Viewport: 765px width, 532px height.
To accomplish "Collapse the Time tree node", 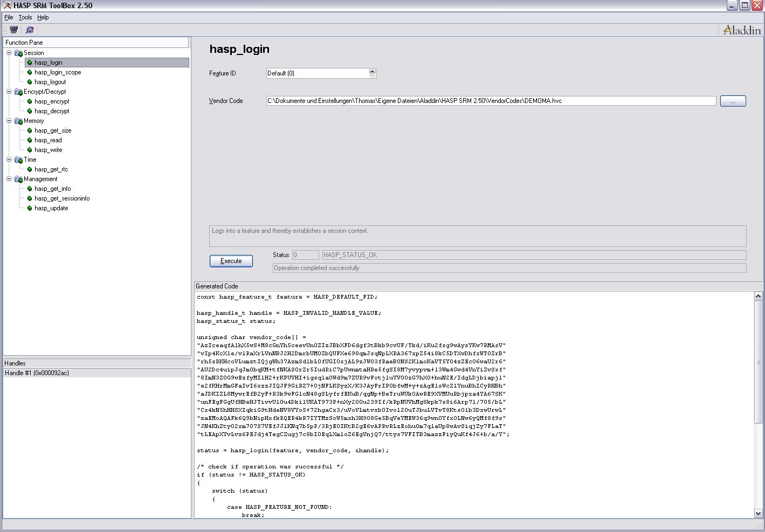I will (x=9, y=160).
